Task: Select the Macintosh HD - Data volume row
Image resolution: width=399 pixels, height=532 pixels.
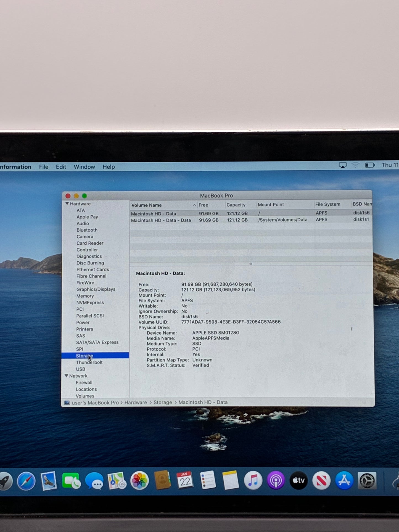Action: [251, 213]
